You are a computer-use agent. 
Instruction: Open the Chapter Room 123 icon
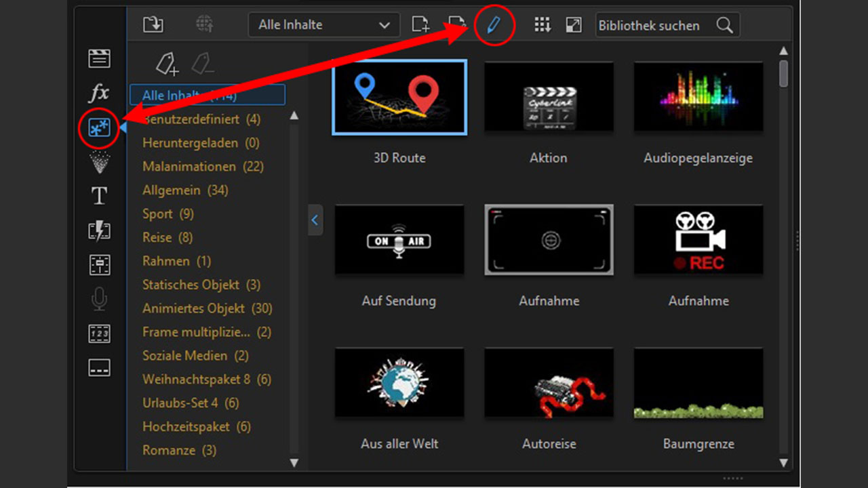[99, 333]
